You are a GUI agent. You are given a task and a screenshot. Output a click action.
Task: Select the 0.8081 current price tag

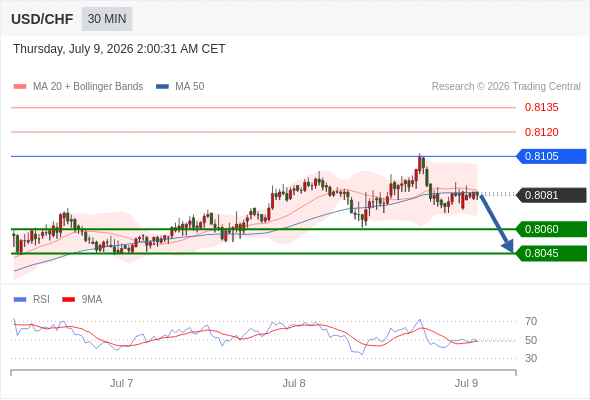pos(551,195)
